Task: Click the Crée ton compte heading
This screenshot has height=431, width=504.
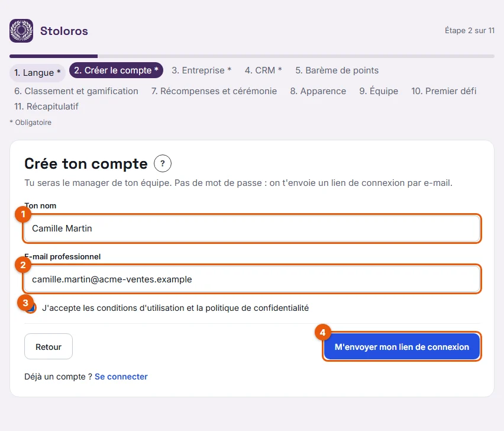Action: [86, 164]
